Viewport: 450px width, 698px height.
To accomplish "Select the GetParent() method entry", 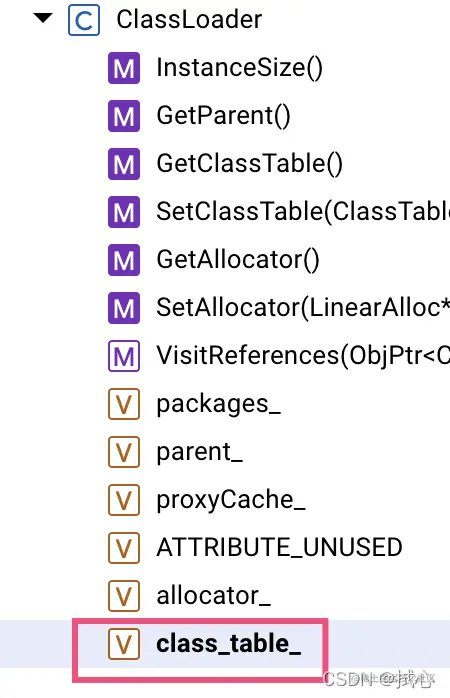I will coord(223,116).
